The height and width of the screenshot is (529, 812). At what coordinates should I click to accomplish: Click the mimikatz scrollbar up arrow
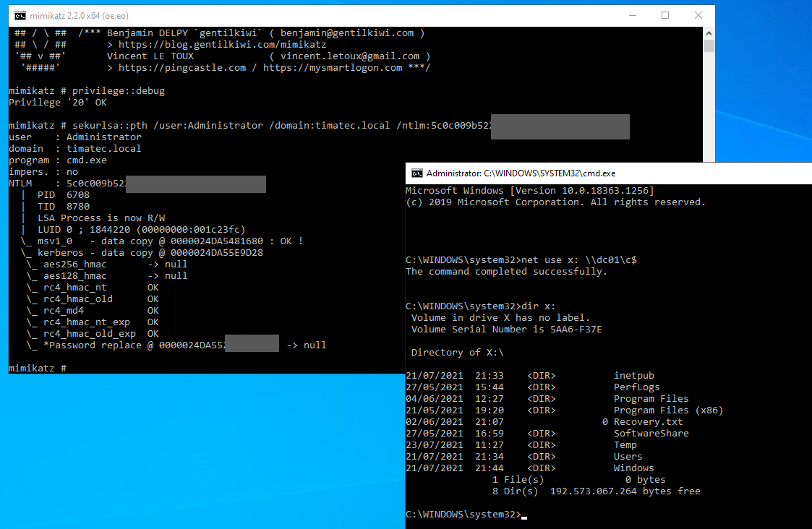click(709, 33)
